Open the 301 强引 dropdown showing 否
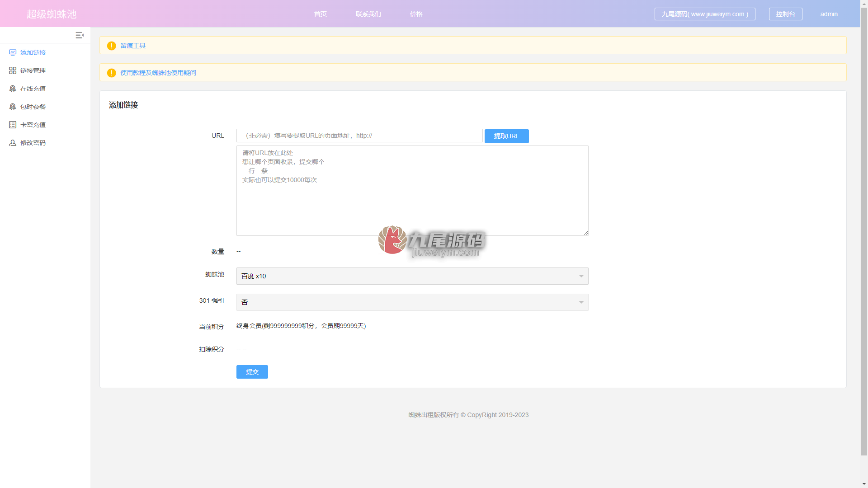This screenshot has height=488, width=868. tap(412, 302)
